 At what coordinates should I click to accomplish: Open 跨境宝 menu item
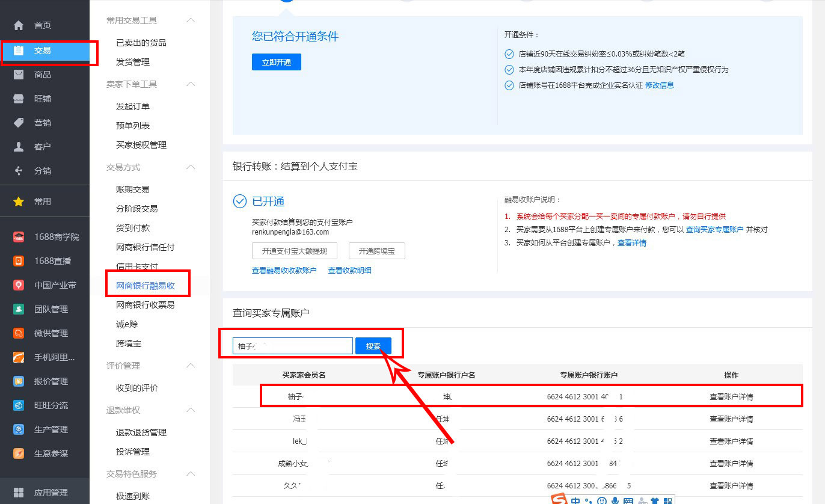pyautogui.click(x=129, y=343)
